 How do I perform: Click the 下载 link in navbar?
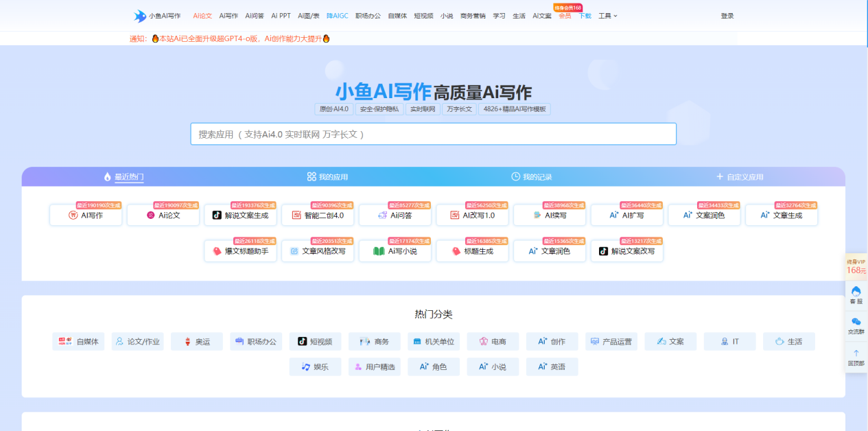click(585, 16)
